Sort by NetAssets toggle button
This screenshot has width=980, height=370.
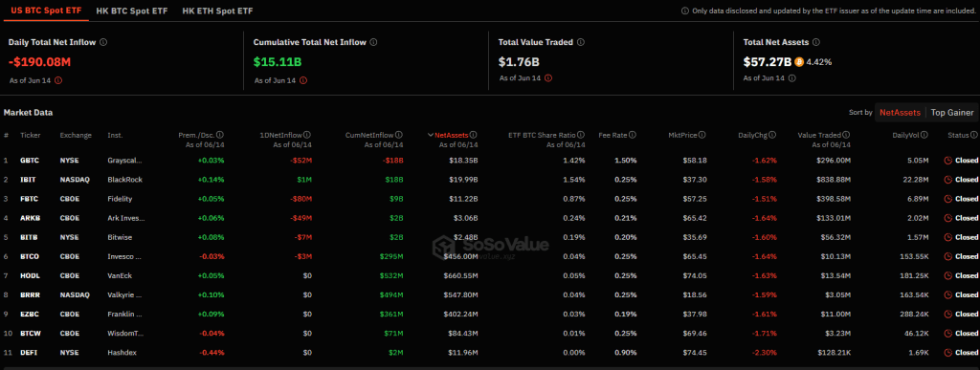[x=900, y=112]
